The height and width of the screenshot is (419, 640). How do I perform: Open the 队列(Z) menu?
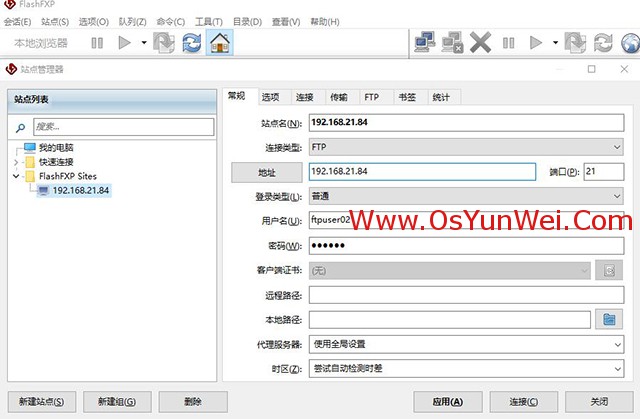coord(133,22)
